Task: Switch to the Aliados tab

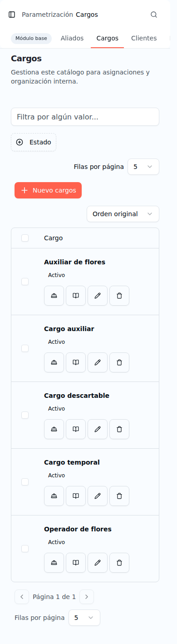Action: tap(72, 38)
